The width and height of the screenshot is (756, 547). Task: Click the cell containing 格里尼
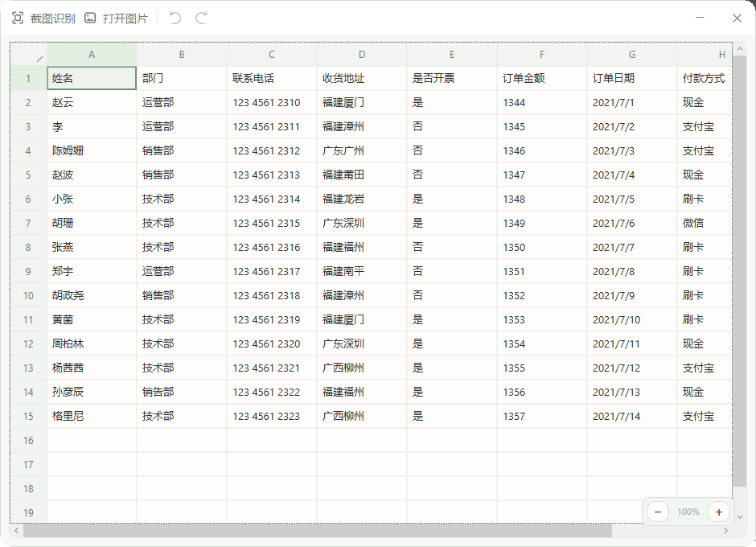coord(92,416)
